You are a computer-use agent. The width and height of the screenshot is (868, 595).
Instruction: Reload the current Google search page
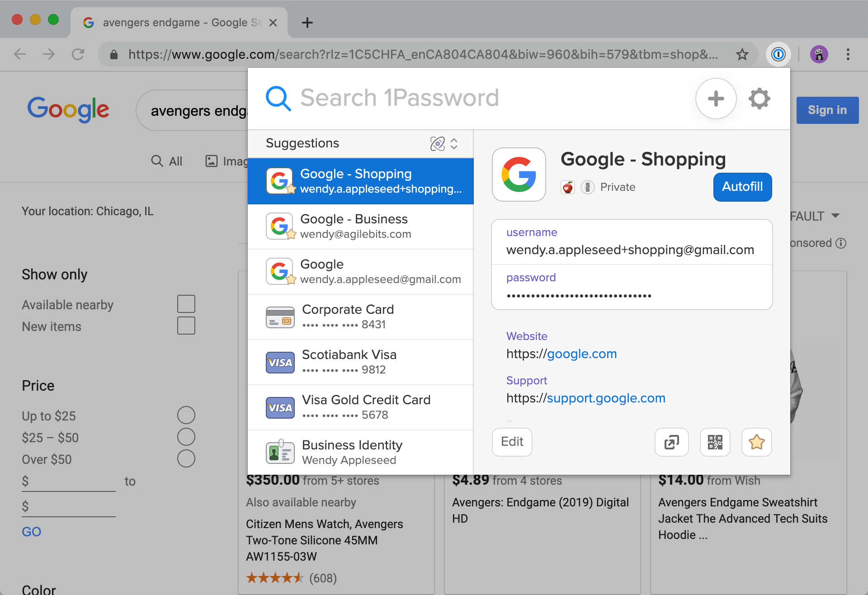click(78, 54)
